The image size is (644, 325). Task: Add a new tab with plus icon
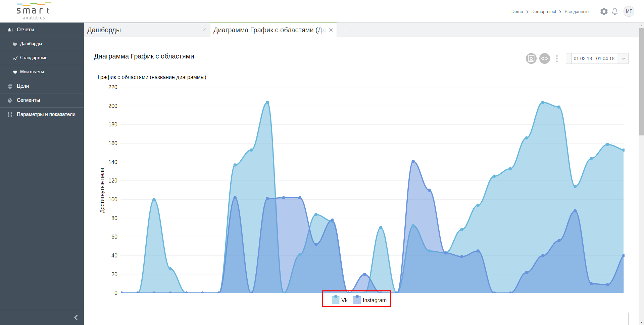pos(344,30)
